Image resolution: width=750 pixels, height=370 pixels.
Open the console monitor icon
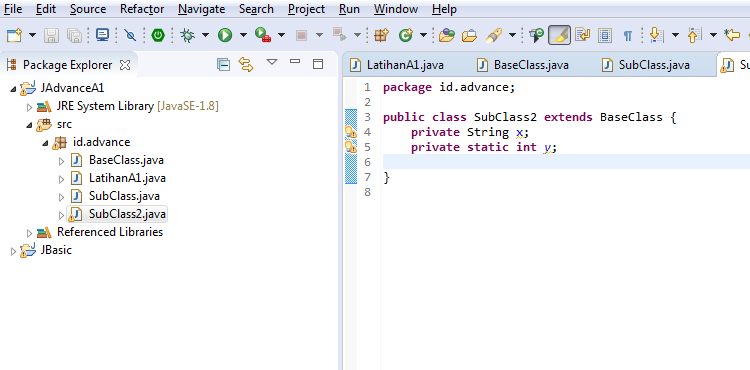click(x=102, y=35)
